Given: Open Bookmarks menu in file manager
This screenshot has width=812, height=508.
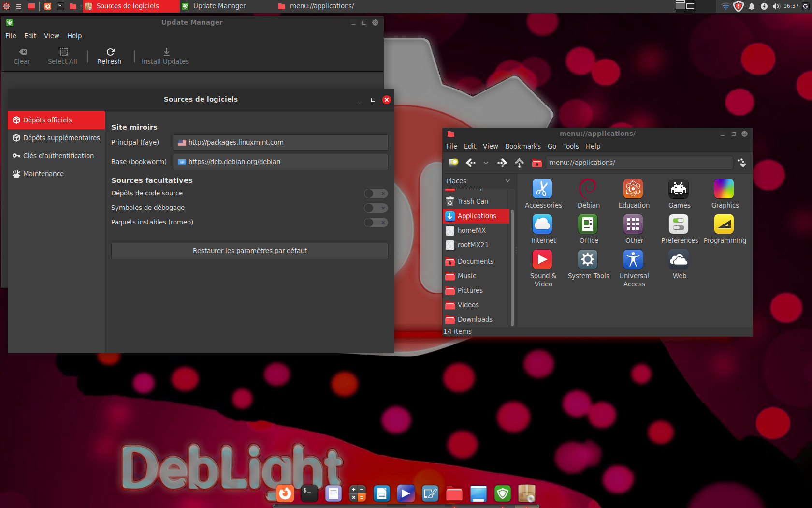Looking at the screenshot, I should (x=522, y=146).
